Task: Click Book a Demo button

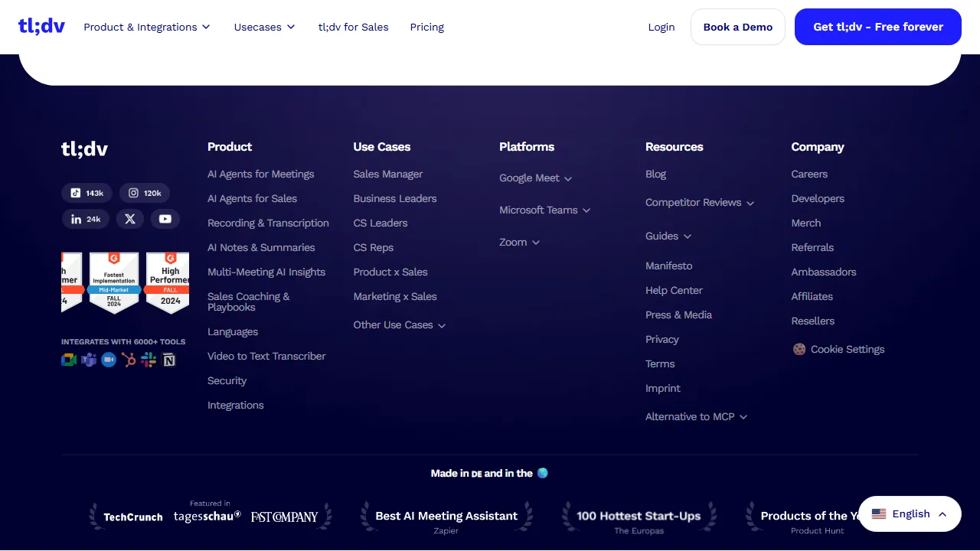Action: (x=738, y=27)
